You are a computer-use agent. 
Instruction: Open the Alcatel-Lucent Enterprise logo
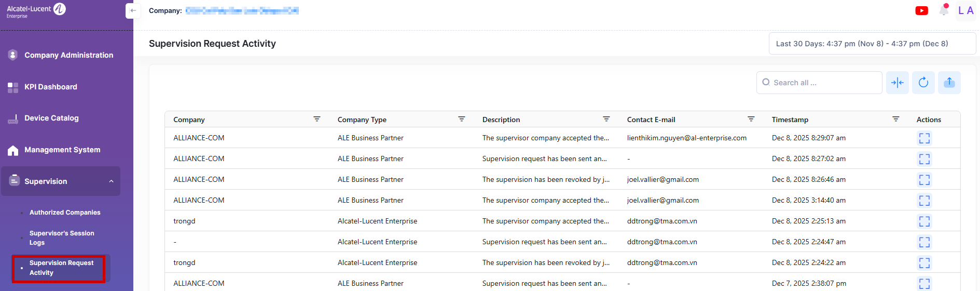point(36,11)
